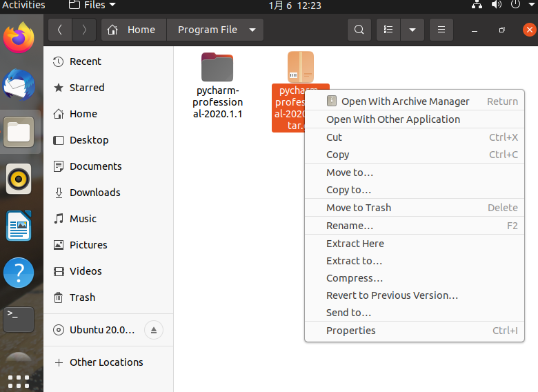538x392 pixels.
Task: Select Copy in context menu
Action: coord(415,155)
